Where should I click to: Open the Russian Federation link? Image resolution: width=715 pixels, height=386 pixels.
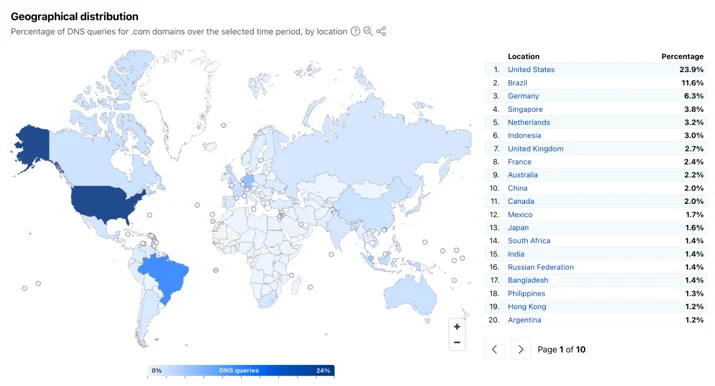point(541,267)
